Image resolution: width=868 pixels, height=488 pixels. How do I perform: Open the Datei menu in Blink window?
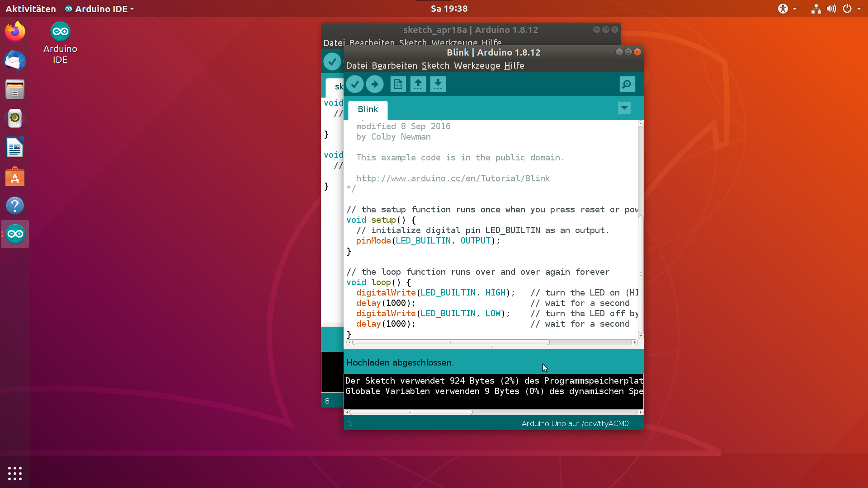357,66
